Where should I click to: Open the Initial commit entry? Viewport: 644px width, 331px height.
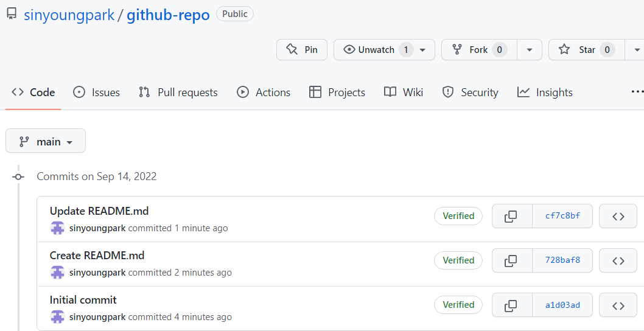pos(83,300)
